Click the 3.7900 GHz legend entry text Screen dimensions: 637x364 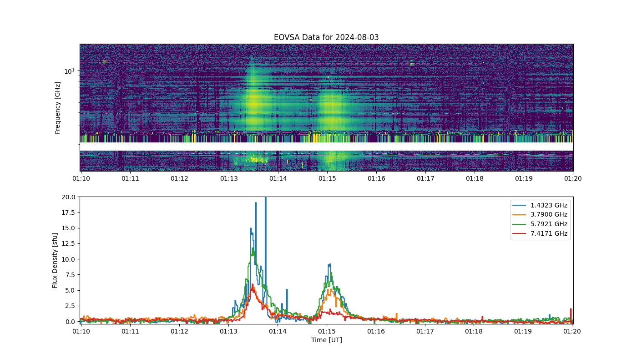pyautogui.click(x=549, y=215)
